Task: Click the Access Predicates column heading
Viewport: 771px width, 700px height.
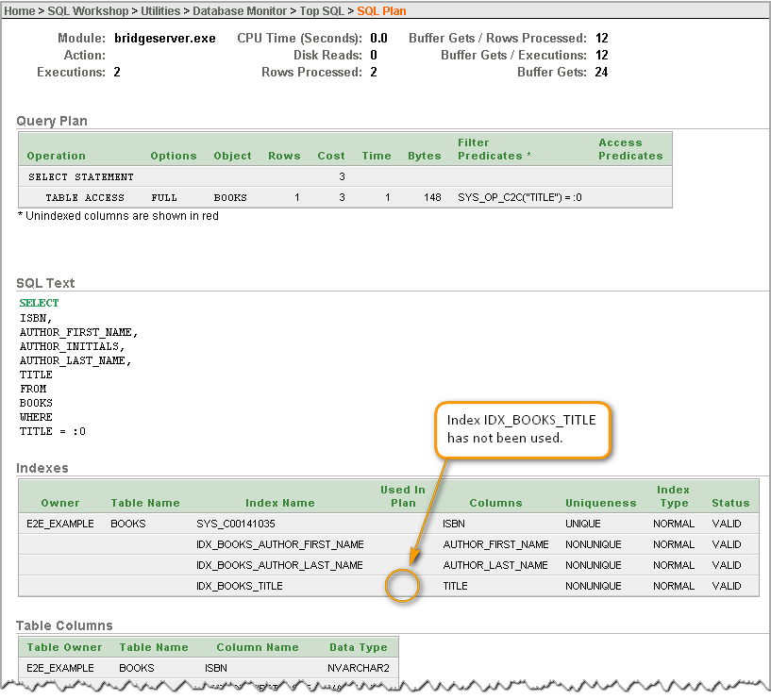Action: coord(630,149)
